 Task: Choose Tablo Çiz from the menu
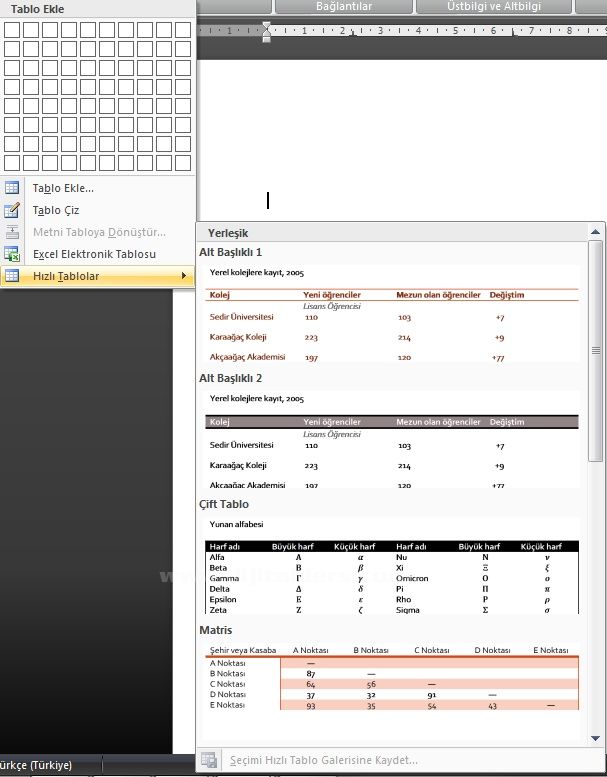tap(98, 210)
